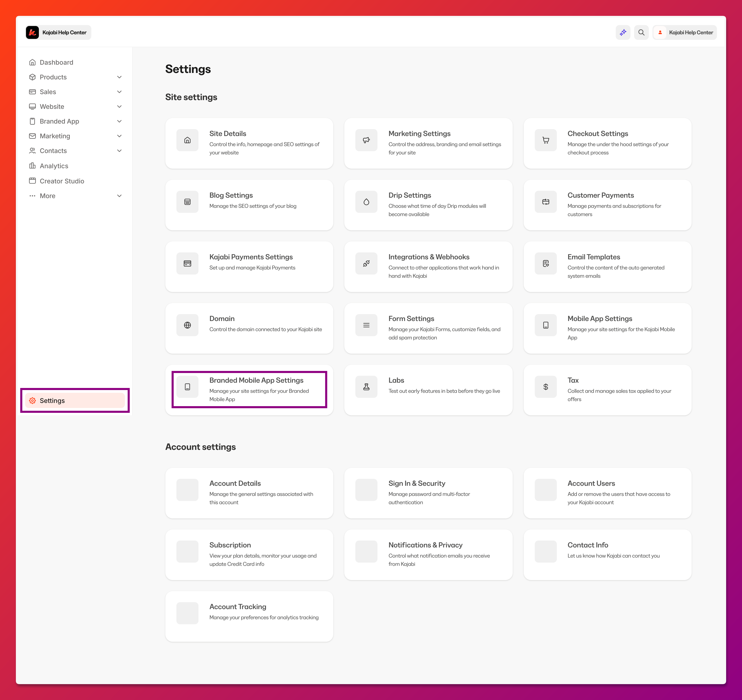Click the Domain globe icon
The image size is (742, 700).
coord(187,325)
